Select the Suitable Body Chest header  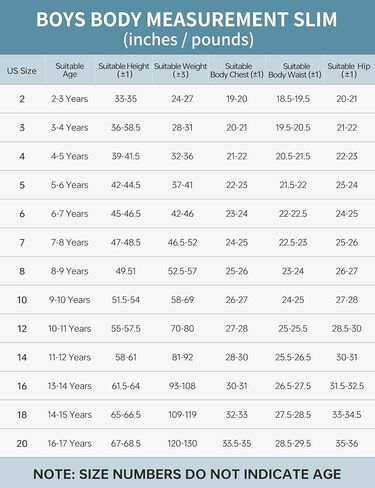pyautogui.click(x=237, y=70)
